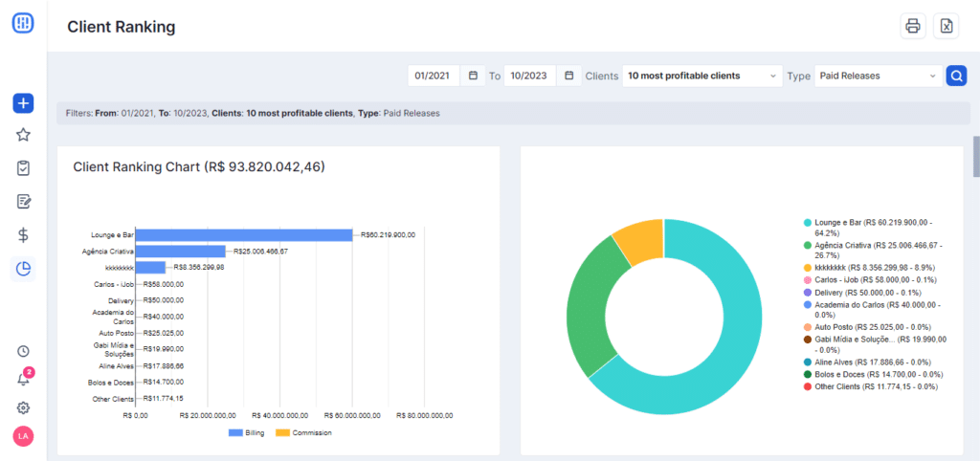Click the page vertical scrollbar thumb
This screenshot has width=980, height=461.
tap(975, 157)
